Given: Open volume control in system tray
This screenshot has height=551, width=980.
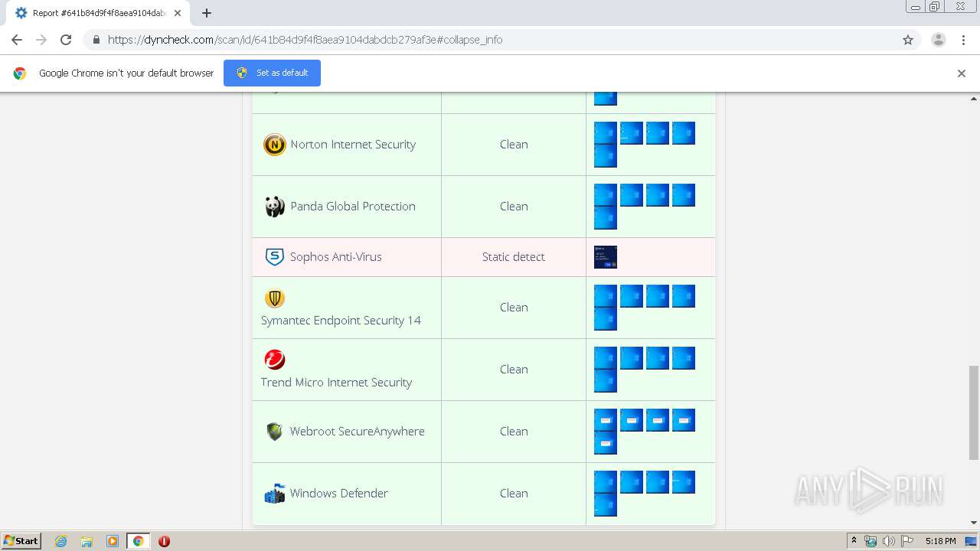Looking at the screenshot, I should tap(888, 541).
